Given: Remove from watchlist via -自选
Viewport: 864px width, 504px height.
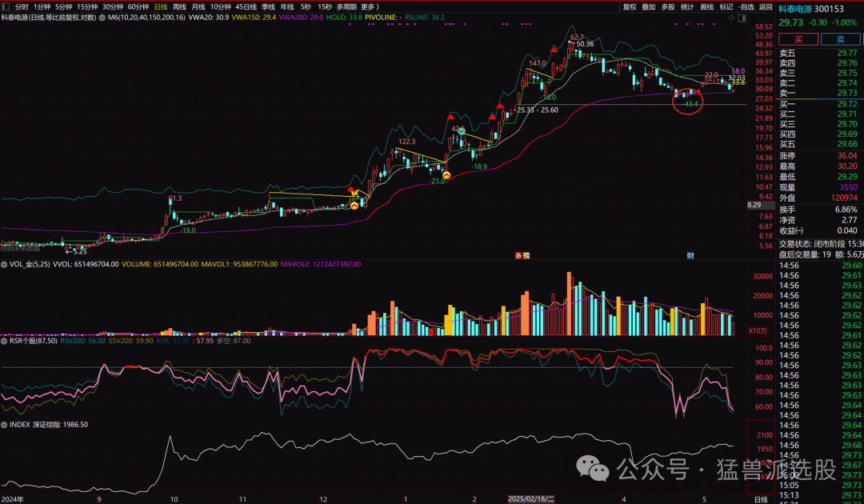Looking at the screenshot, I should [746, 6].
